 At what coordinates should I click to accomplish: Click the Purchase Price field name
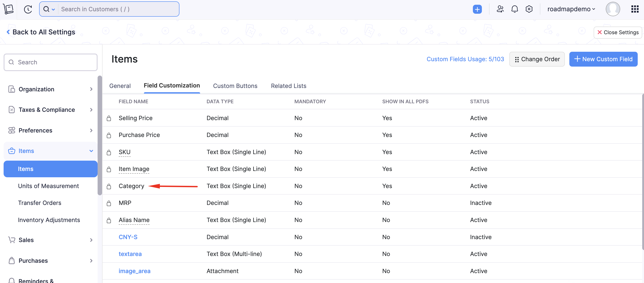pos(139,135)
